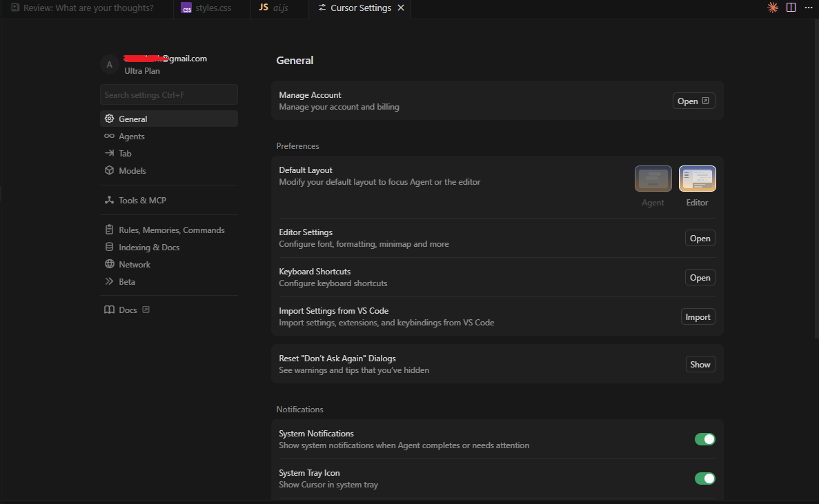Open Indexing & Docs settings
Screen dimensions: 819x504
148,248
